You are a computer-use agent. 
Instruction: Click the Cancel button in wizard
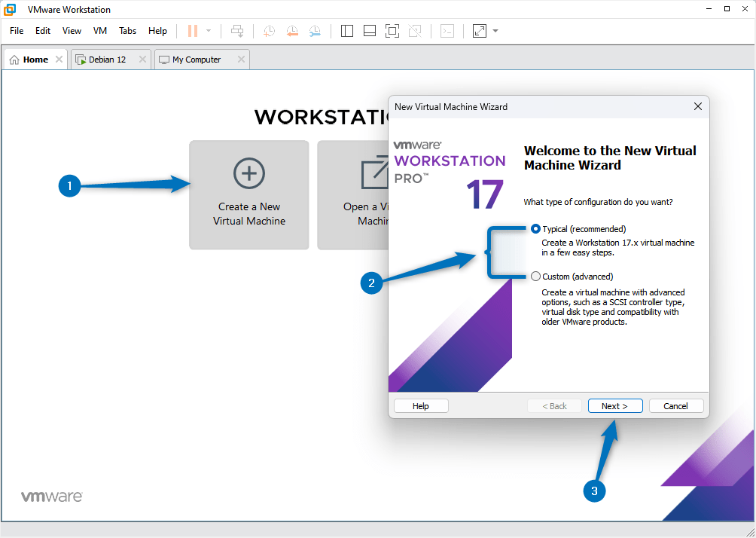675,406
